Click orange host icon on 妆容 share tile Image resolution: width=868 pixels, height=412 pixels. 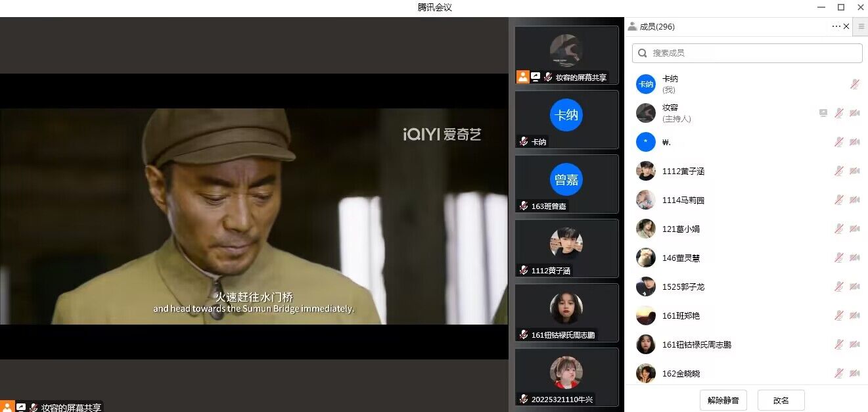(x=522, y=77)
